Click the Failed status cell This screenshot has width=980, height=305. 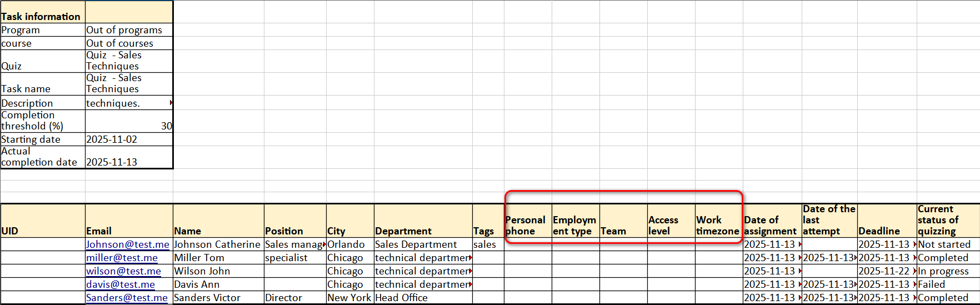pos(947,284)
